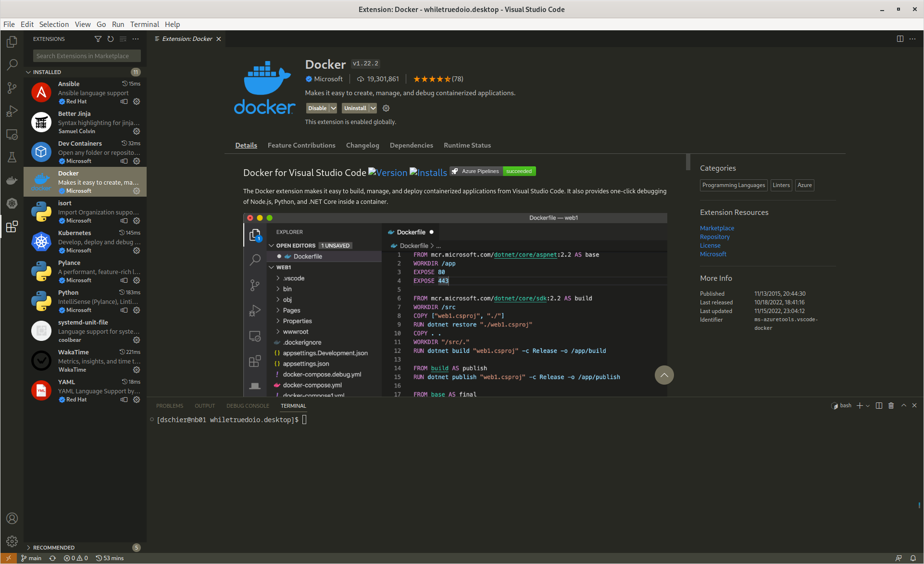Open the Accounts menu icon
924x564 pixels.
(12, 518)
